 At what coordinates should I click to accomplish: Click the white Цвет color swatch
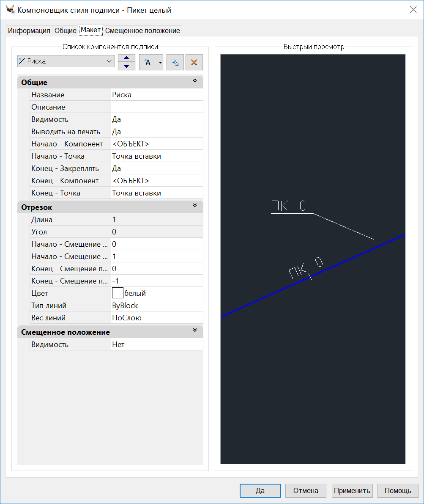tap(117, 293)
